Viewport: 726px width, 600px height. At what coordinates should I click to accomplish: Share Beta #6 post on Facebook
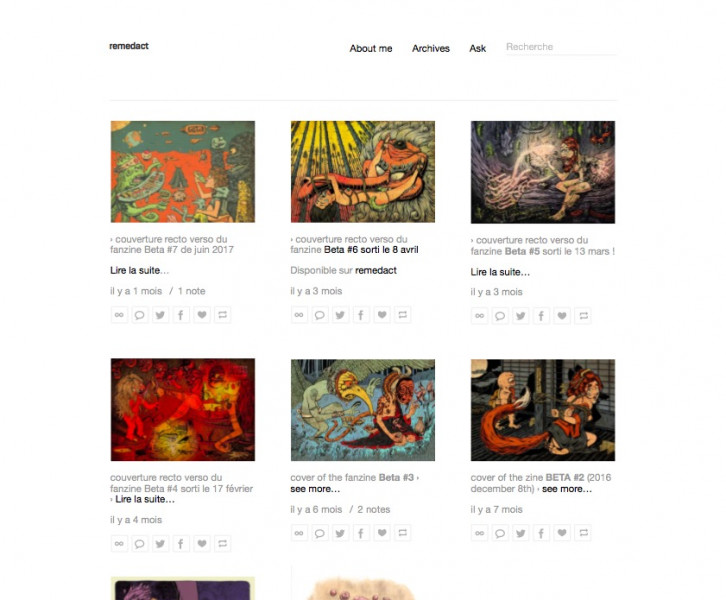[x=361, y=315]
